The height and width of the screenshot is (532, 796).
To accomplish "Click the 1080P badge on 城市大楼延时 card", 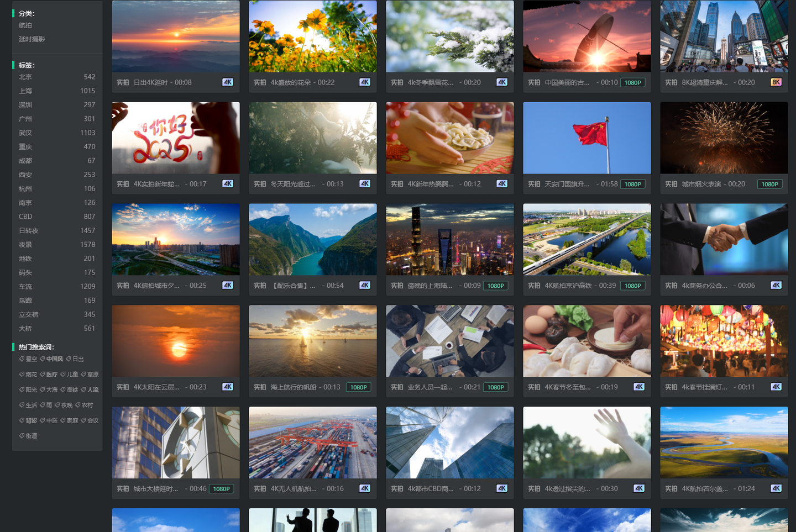I will 221,489.
